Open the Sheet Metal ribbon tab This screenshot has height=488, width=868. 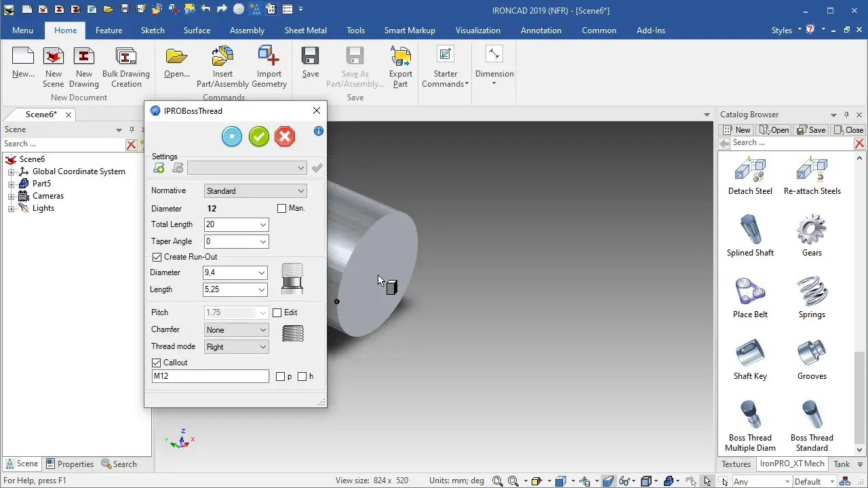tap(305, 30)
